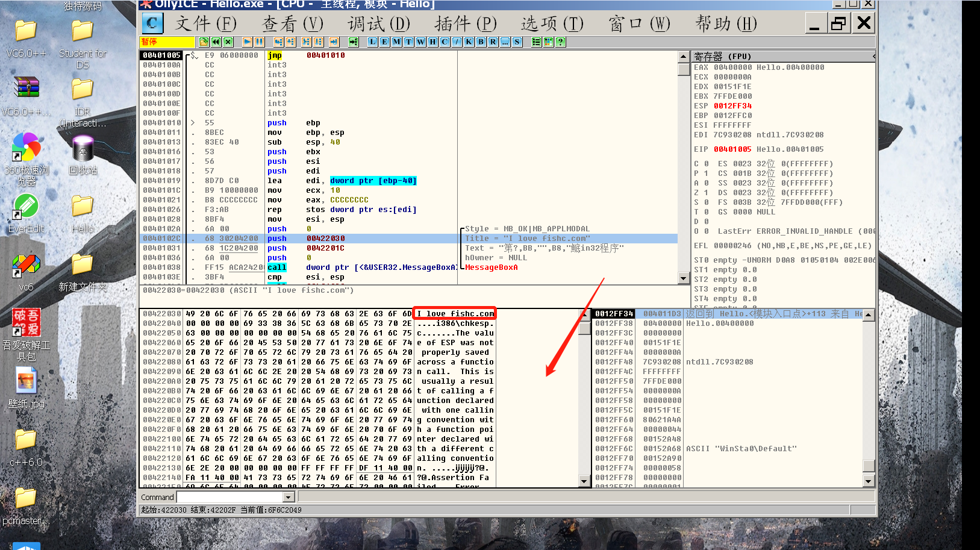
Task: Click the Execute till return icon
Action: click(334, 42)
